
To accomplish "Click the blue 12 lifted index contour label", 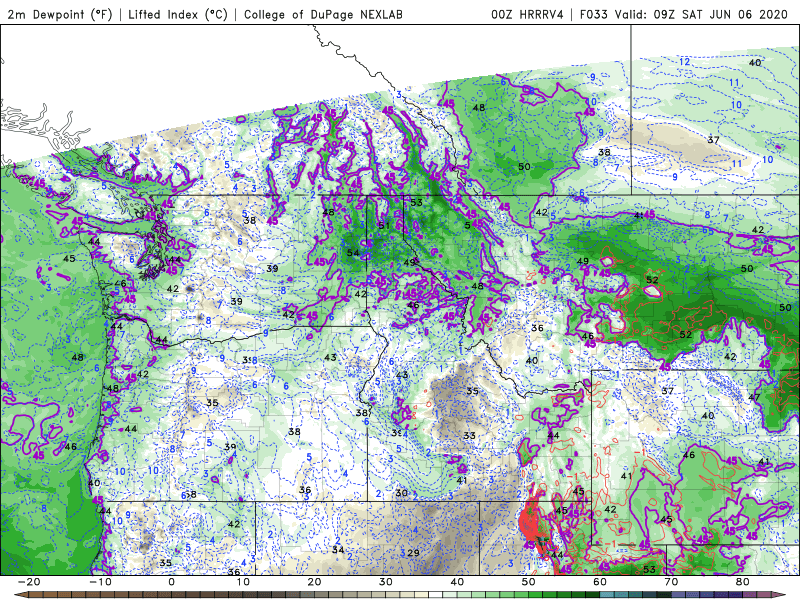I will [684, 62].
